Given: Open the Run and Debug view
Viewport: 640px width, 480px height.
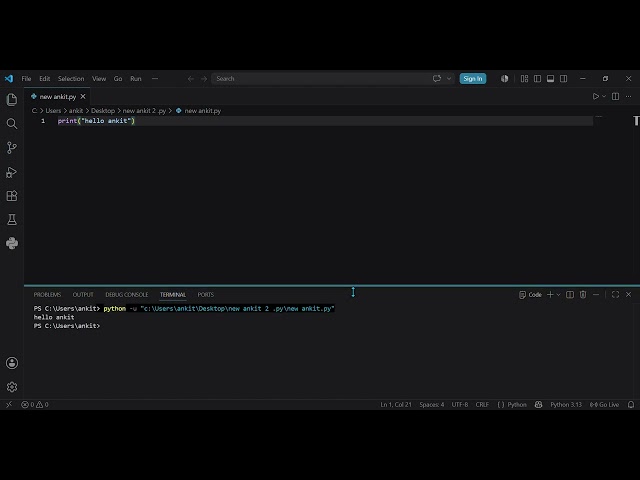Looking at the screenshot, I should click(x=12, y=172).
